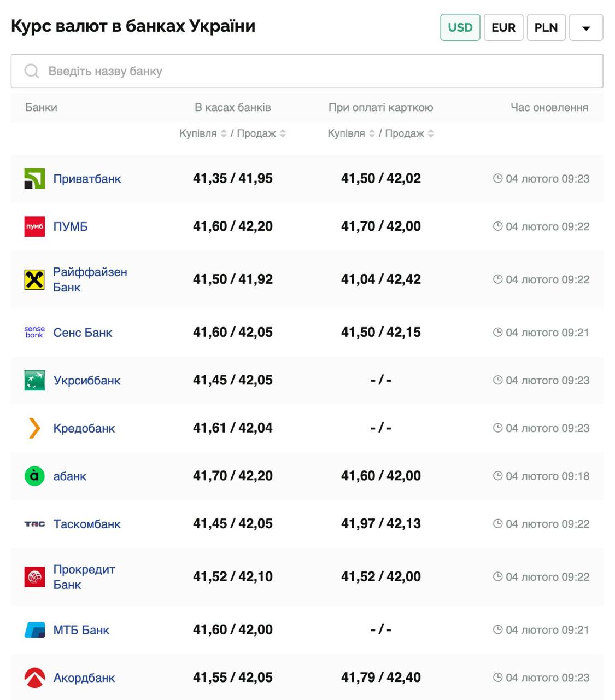Click the Privatbank green logo icon
Viewport: 615px width, 700px height.
(x=34, y=179)
